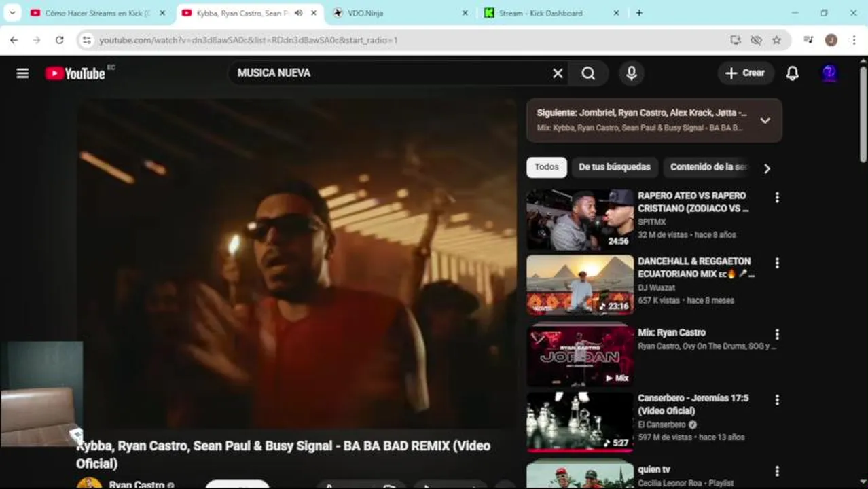
Task: Select the Todos filter chip
Action: tap(547, 167)
